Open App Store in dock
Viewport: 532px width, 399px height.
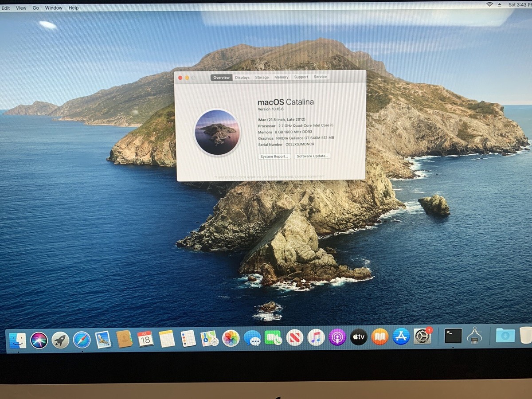click(x=401, y=336)
